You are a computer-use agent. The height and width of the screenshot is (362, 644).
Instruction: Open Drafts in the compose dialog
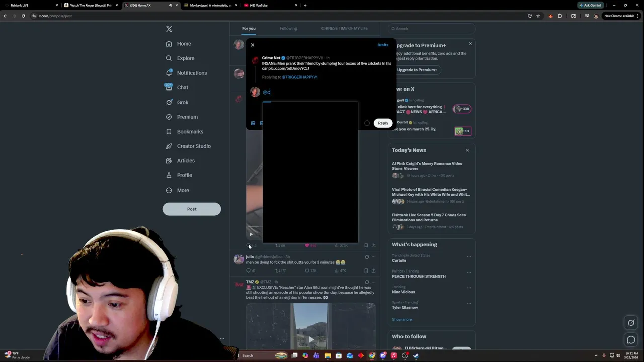[x=383, y=45]
